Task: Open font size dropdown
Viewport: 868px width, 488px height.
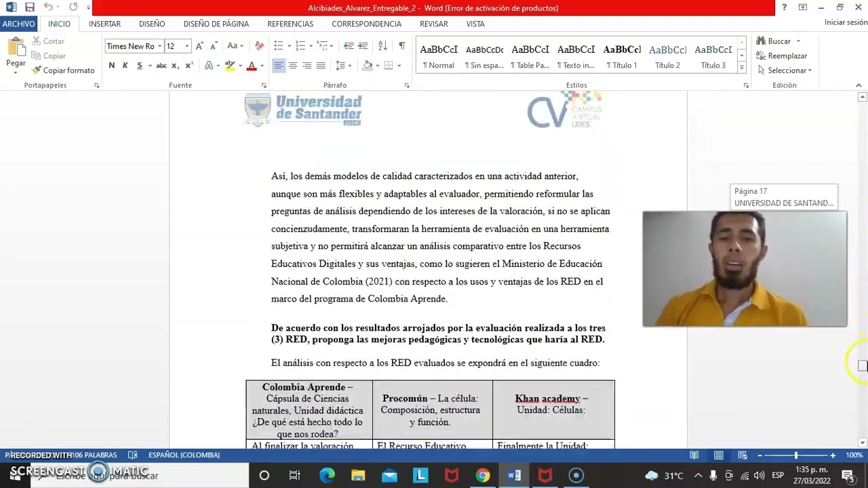Action: click(186, 46)
